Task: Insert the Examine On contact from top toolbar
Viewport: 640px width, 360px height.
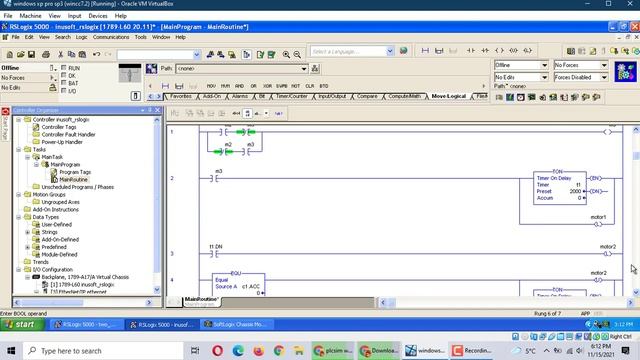Action: tap(471, 51)
